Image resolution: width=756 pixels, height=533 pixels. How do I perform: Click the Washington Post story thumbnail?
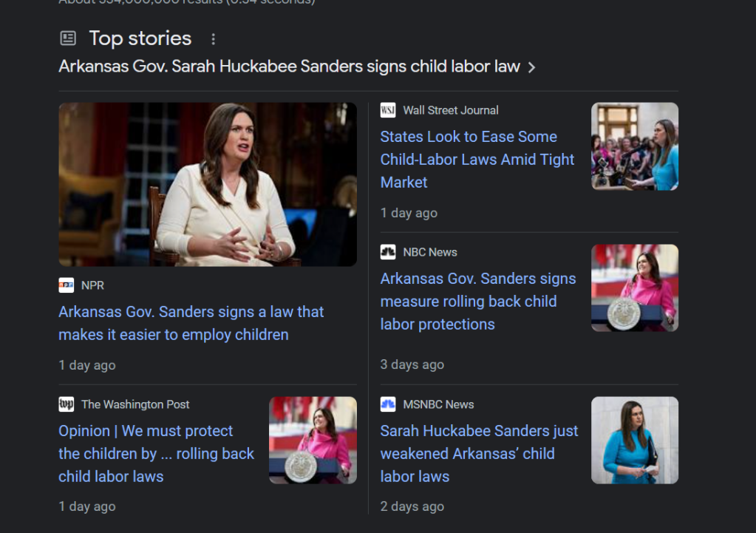pos(313,440)
